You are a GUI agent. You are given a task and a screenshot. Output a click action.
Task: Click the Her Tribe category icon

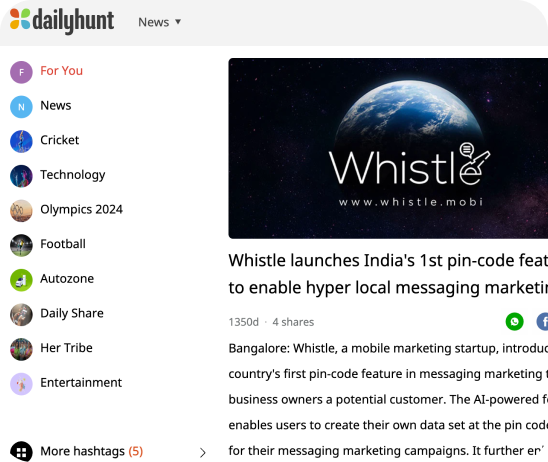click(21, 349)
